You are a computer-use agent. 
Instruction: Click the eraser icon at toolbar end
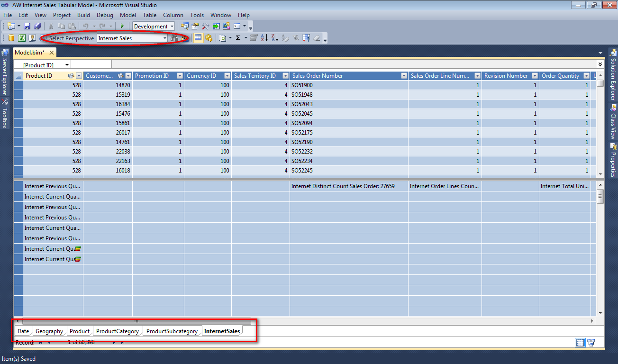tap(317, 38)
